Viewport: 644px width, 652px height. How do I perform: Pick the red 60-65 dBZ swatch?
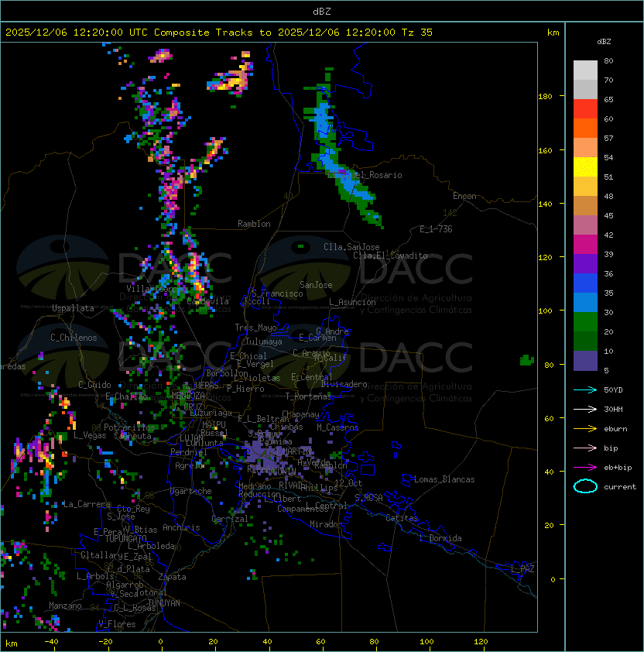pos(585,109)
